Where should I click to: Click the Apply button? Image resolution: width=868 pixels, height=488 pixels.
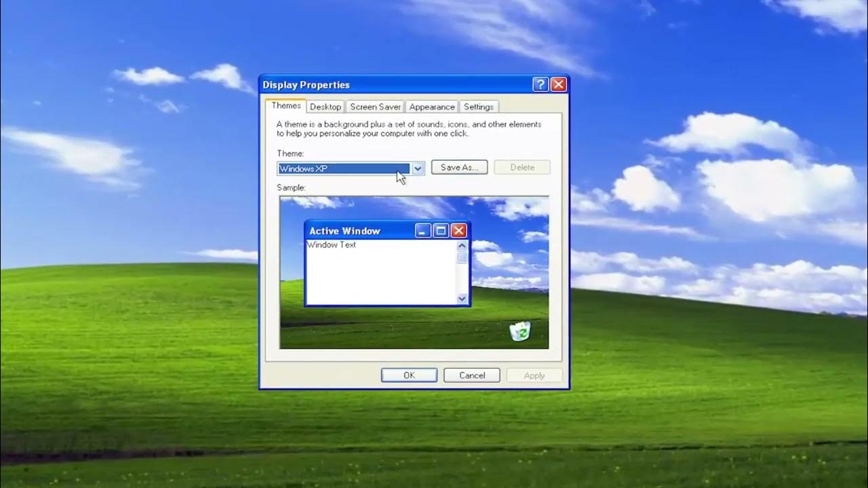(x=534, y=375)
